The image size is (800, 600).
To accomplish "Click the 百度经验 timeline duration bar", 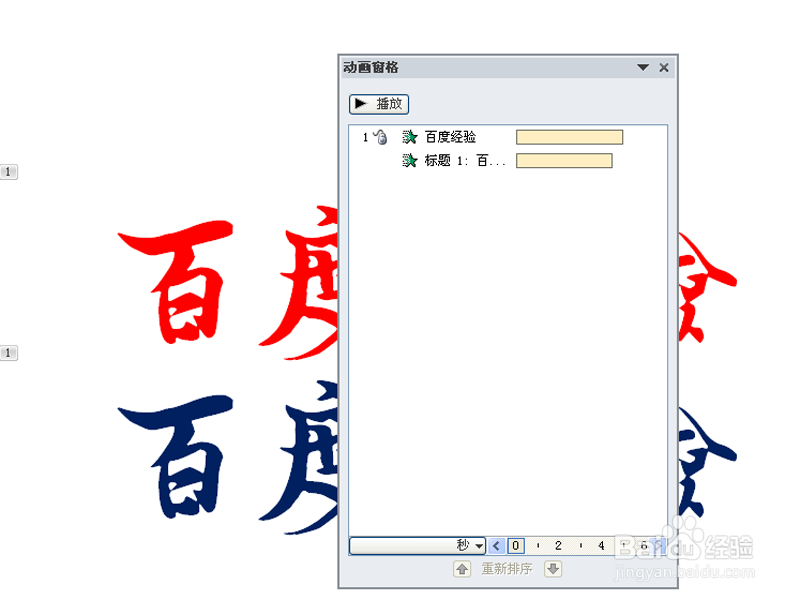I will (x=569, y=137).
